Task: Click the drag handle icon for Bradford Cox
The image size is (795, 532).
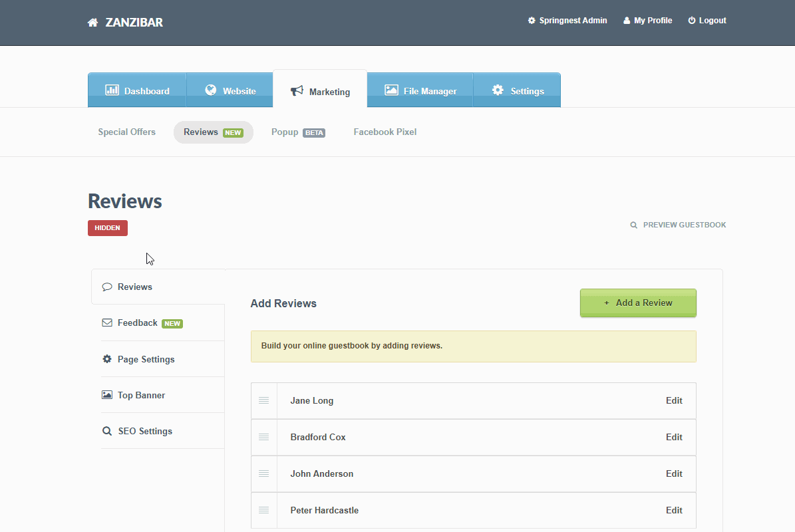Action: 263,437
